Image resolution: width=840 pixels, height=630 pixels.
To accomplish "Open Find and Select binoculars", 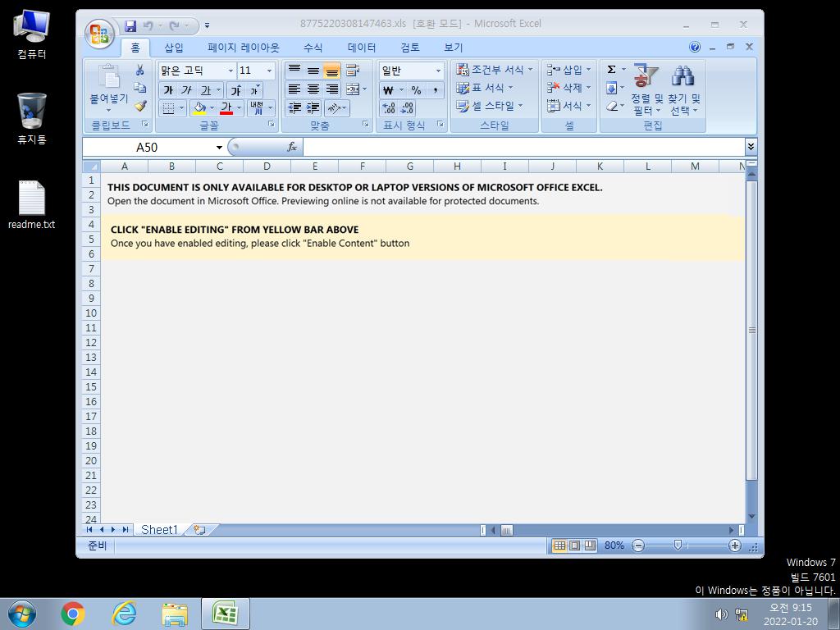I will click(684, 89).
